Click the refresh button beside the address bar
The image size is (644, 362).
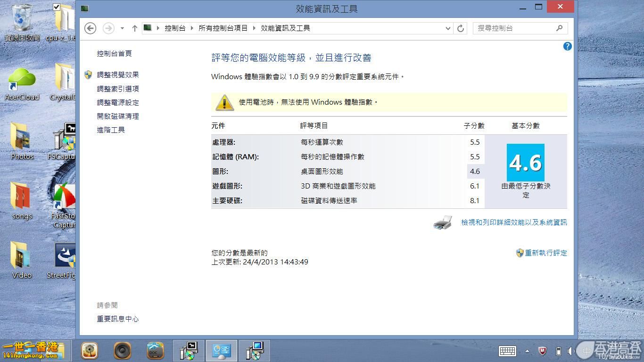click(x=461, y=28)
